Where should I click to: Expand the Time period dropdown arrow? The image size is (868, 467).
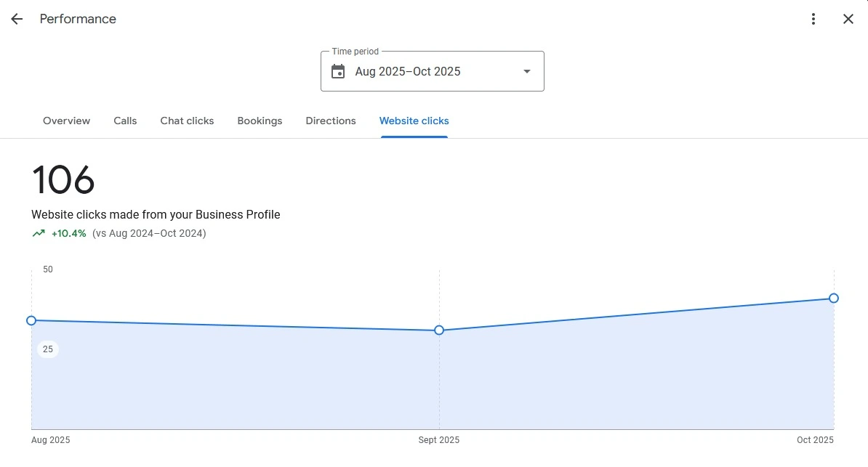pyautogui.click(x=527, y=71)
